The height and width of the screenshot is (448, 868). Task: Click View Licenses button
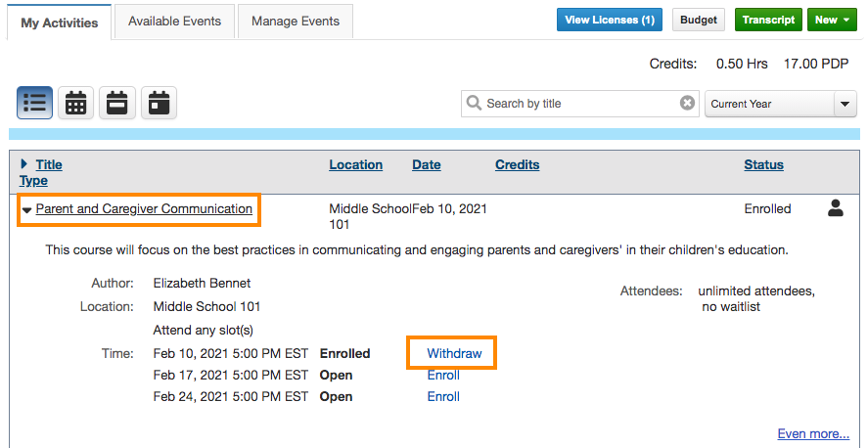coord(609,20)
